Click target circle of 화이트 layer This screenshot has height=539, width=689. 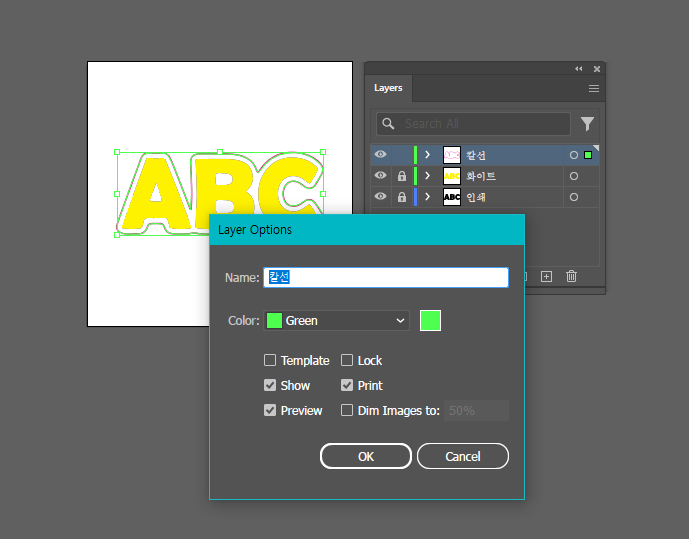coord(573,176)
